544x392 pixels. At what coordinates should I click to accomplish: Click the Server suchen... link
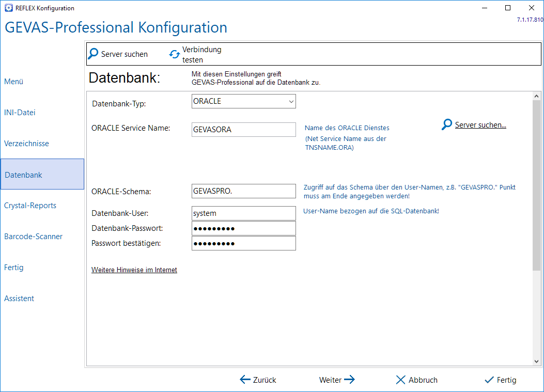coord(480,125)
